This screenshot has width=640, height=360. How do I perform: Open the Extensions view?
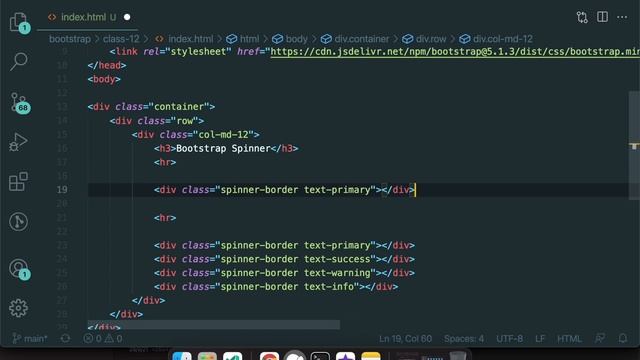coord(18,181)
